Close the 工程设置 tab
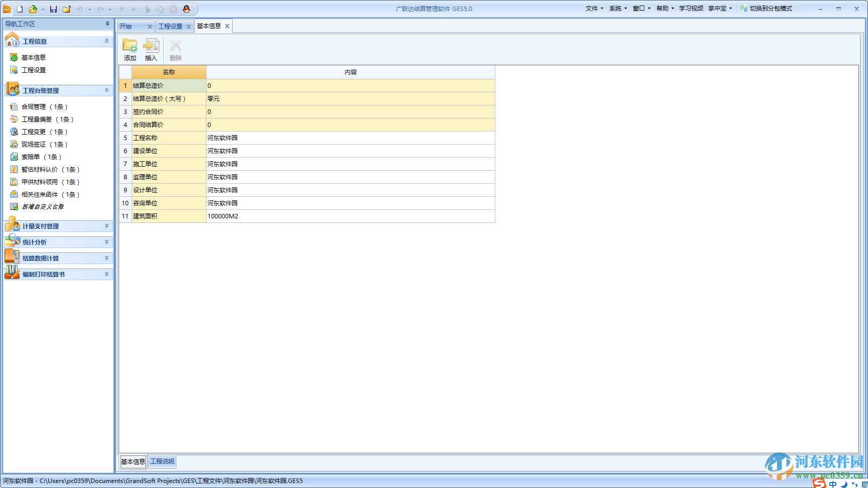 click(x=188, y=27)
